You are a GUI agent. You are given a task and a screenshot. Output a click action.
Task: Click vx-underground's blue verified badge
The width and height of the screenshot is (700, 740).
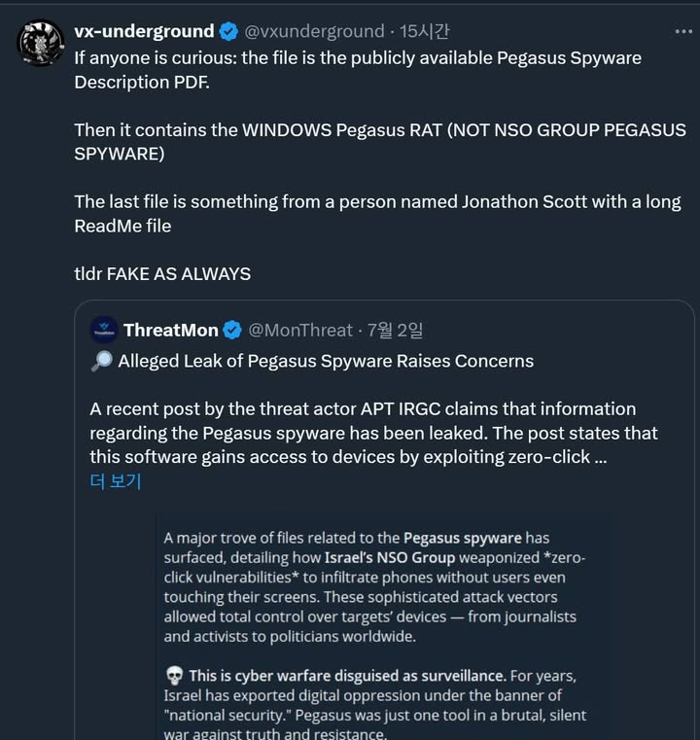(227, 32)
